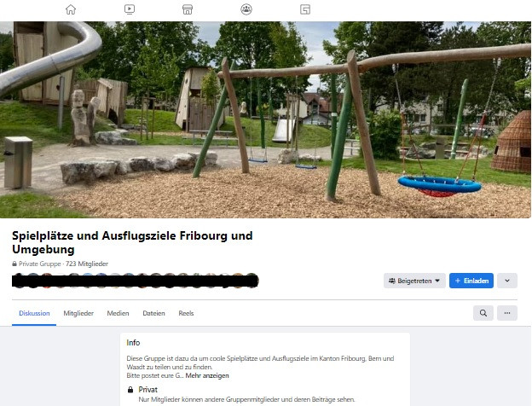Open the Groups icon in top navigation
Image resolution: width=532 pixels, height=406 pixels.
[246, 9]
